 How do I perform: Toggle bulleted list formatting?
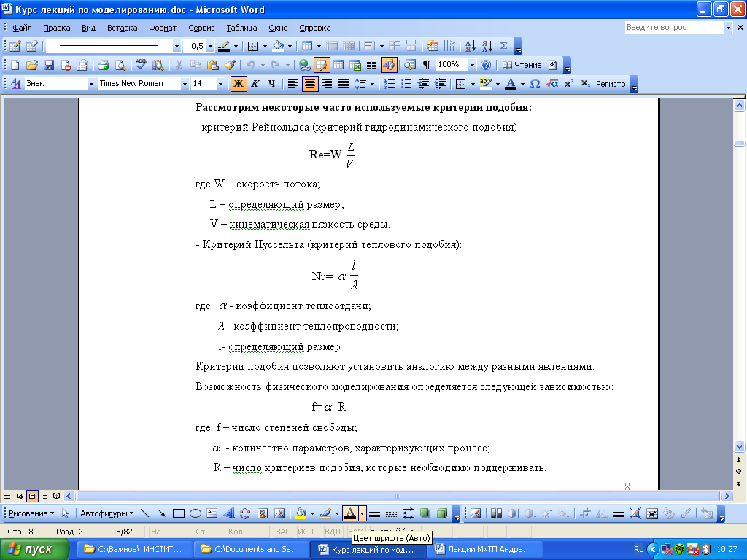click(406, 84)
